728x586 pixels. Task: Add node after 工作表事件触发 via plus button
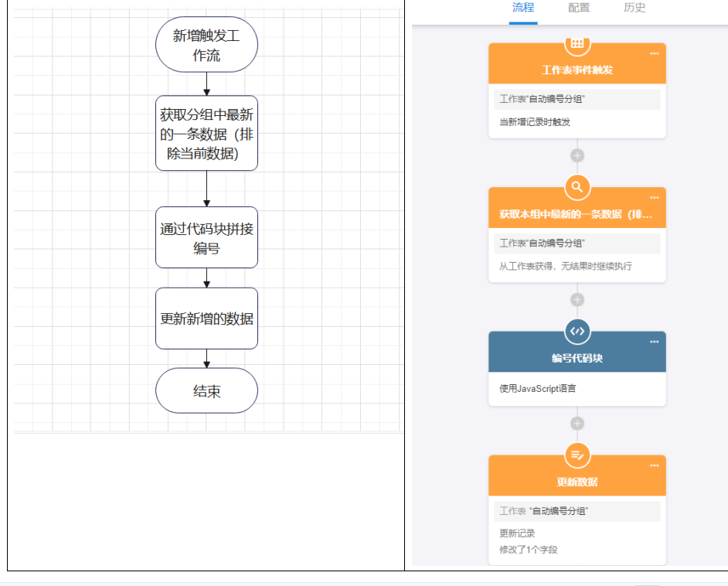coord(577,155)
